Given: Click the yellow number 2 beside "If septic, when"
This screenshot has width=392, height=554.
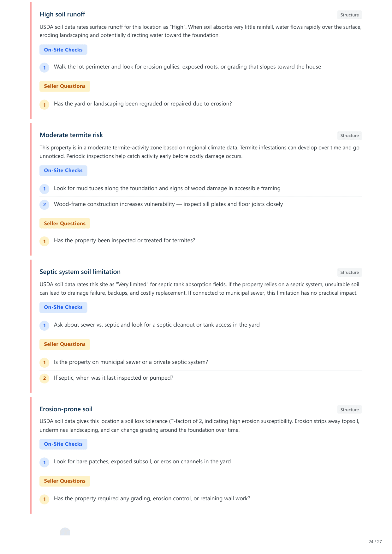Looking at the screenshot, I should [x=45, y=378].
